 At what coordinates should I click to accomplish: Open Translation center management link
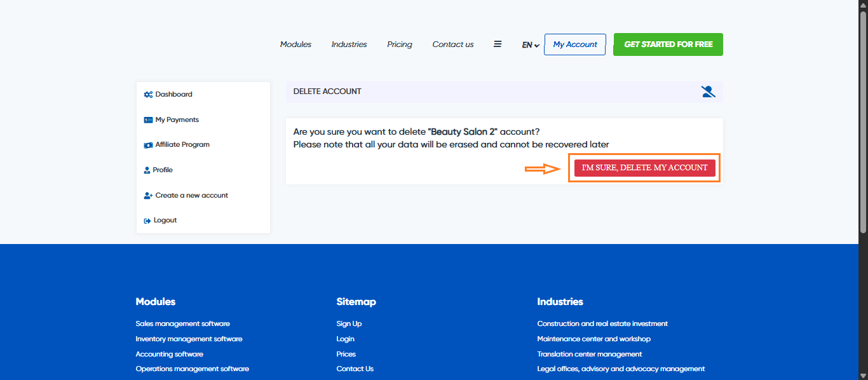(589, 354)
